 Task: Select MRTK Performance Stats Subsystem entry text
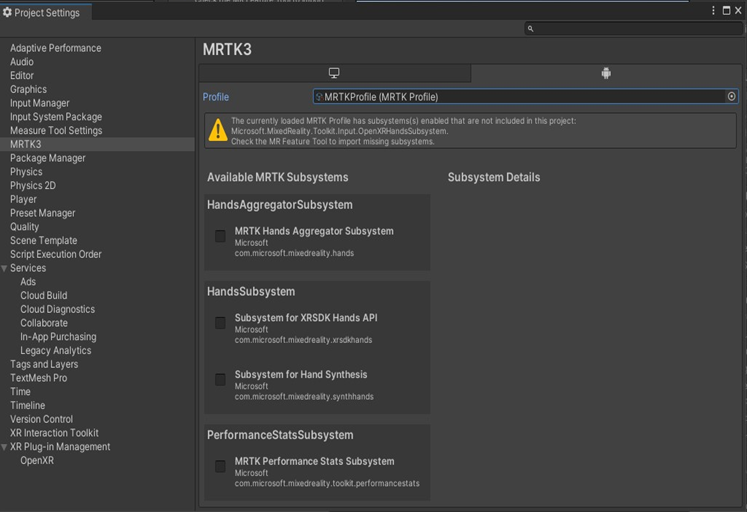tap(314, 462)
